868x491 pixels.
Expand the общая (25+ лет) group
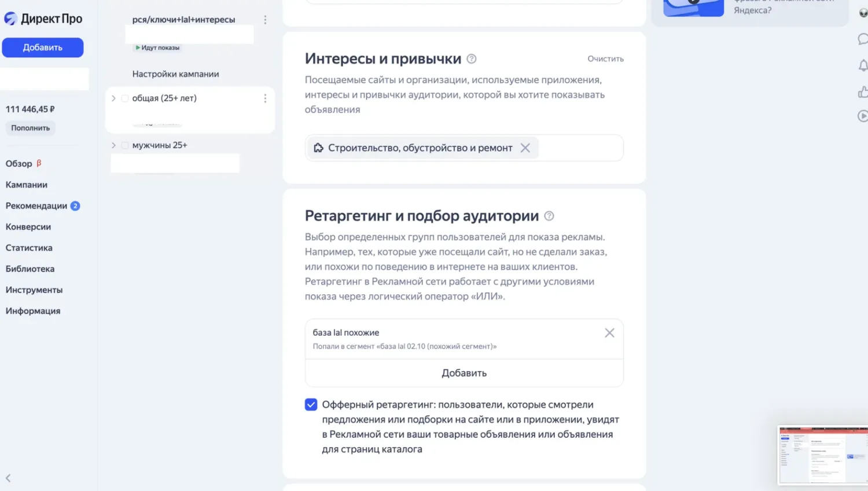tap(113, 98)
